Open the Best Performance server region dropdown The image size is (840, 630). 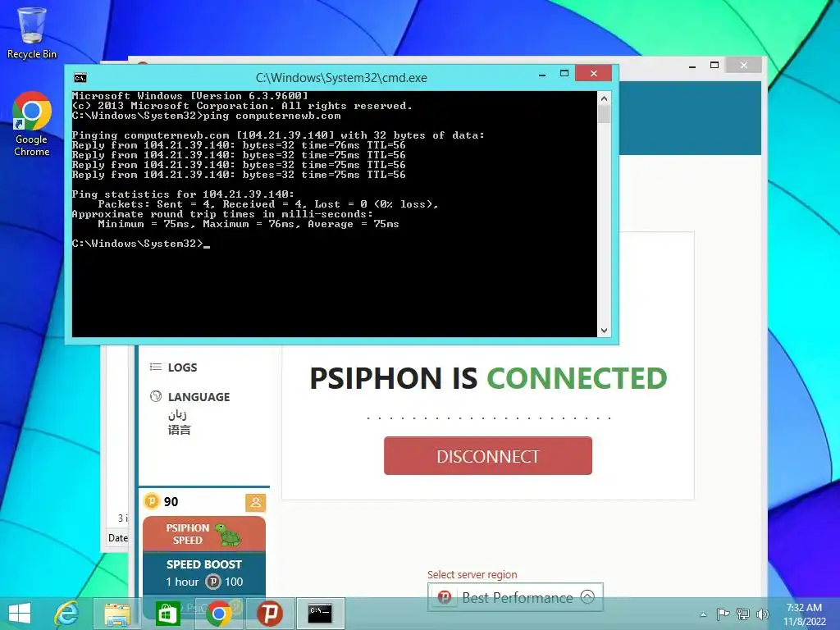(515, 597)
